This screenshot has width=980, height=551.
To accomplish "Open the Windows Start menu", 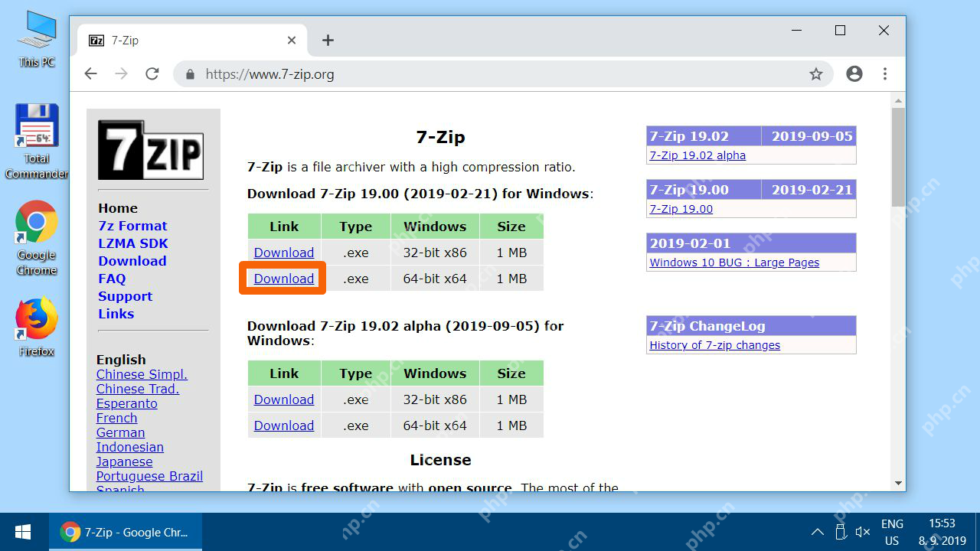I will pyautogui.click(x=23, y=532).
